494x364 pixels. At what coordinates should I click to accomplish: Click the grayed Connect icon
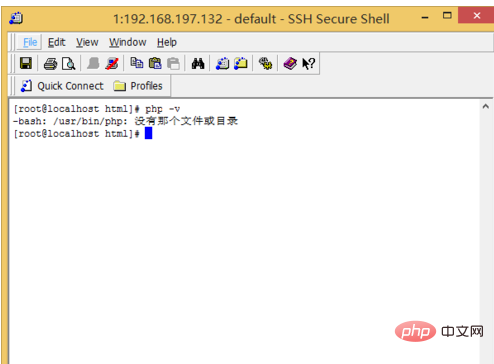(93, 63)
